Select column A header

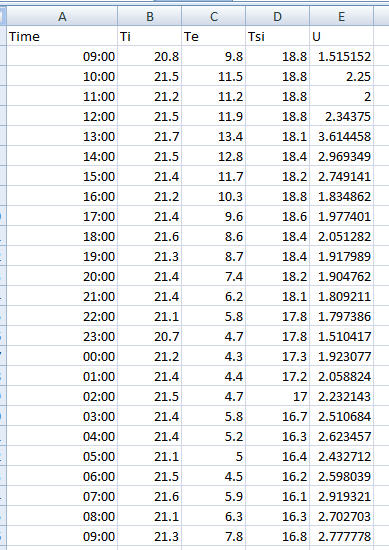tap(62, 16)
